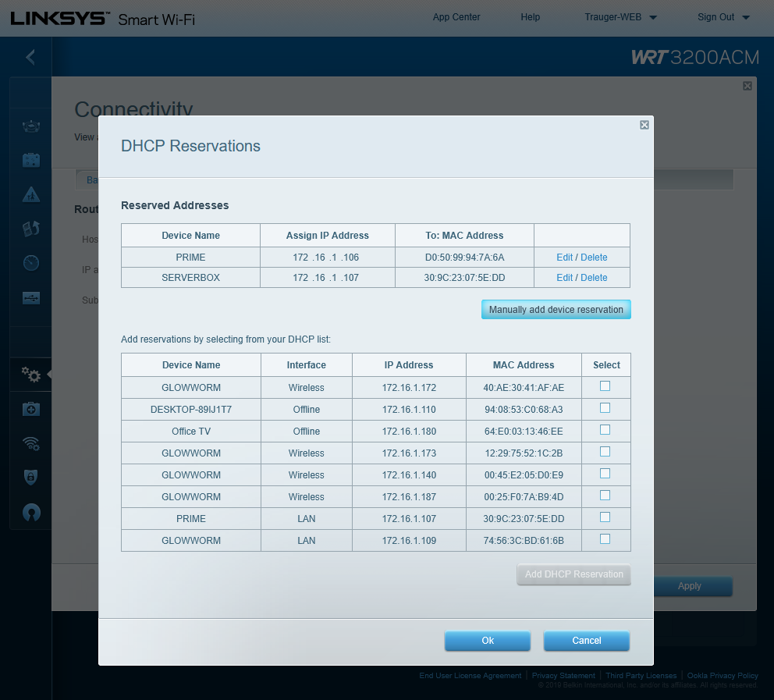This screenshot has width=774, height=700.
Task: Open Wireless settings icon in sidebar
Action: (31, 444)
